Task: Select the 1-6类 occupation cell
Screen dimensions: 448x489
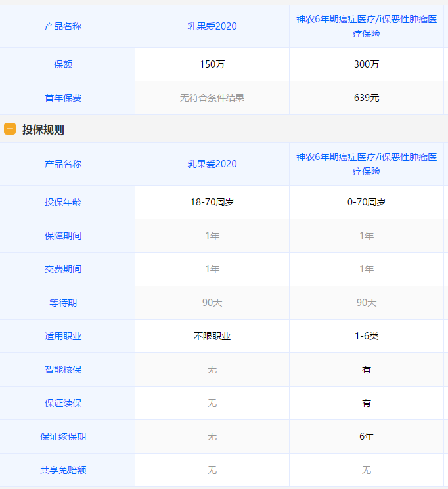Action: (x=367, y=336)
